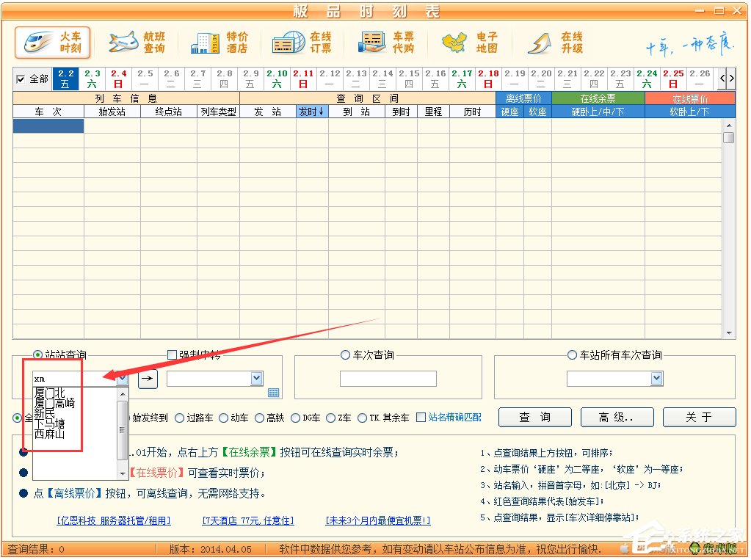
Task: Choose 厦门高崎 from the station list
Action: (54, 404)
